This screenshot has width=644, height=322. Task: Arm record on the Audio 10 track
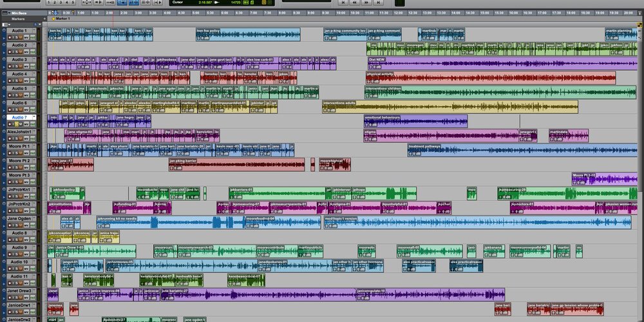pos(10,269)
